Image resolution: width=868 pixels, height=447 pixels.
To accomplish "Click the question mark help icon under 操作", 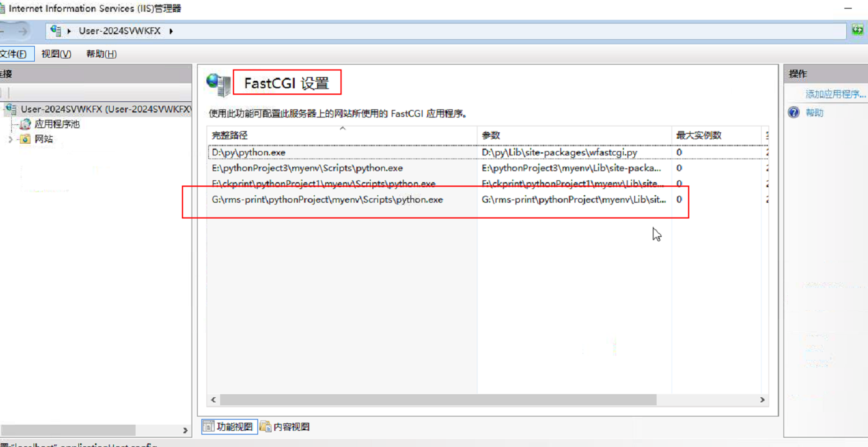I will tap(794, 112).
